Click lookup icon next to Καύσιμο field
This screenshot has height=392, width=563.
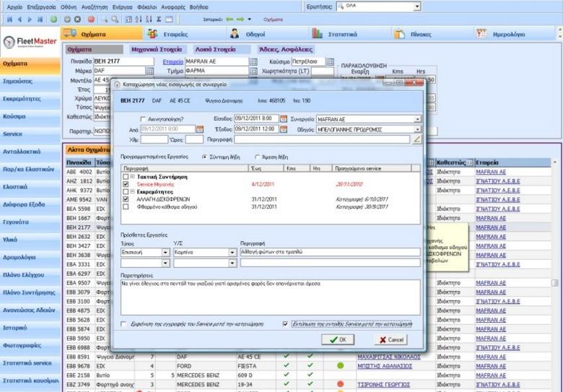[330, 62]
